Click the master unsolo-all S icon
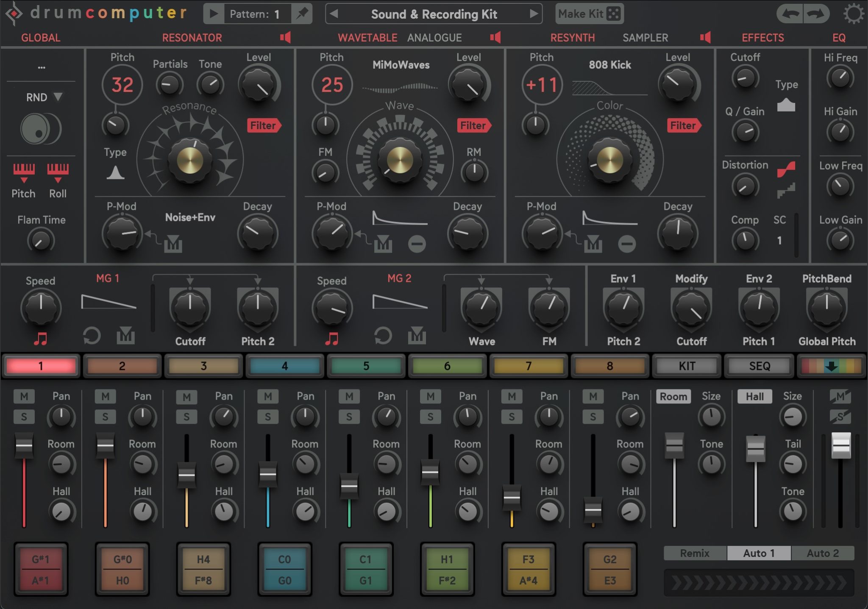 pyautogui.click(x=840, y=417)
